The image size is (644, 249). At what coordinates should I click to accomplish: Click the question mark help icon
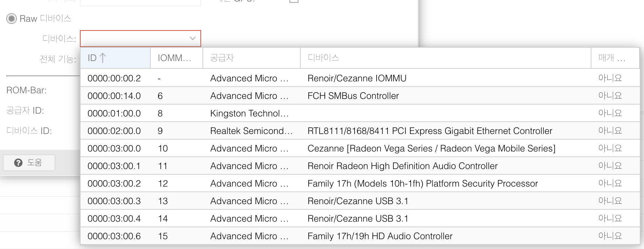click(x=18, y=163)
